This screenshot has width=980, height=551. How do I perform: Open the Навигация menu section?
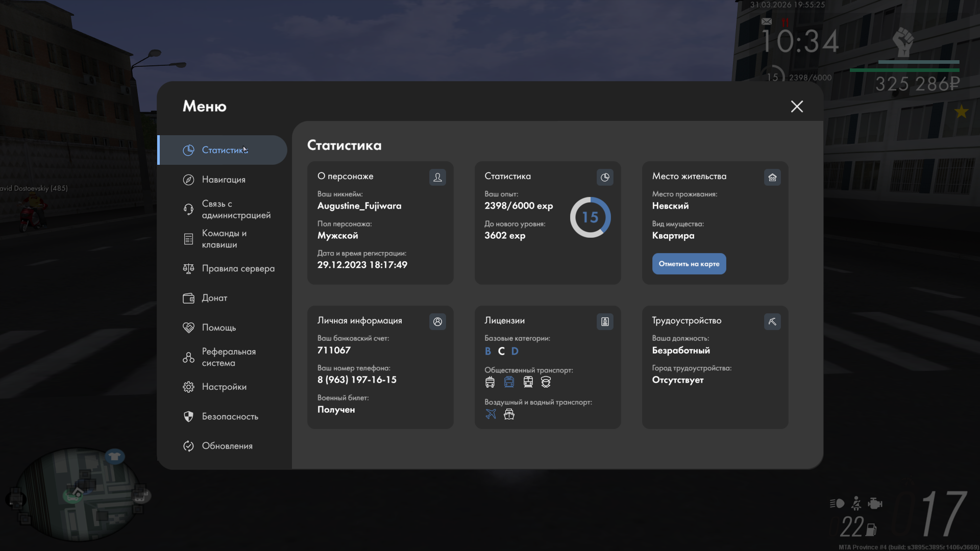point(223,180)
